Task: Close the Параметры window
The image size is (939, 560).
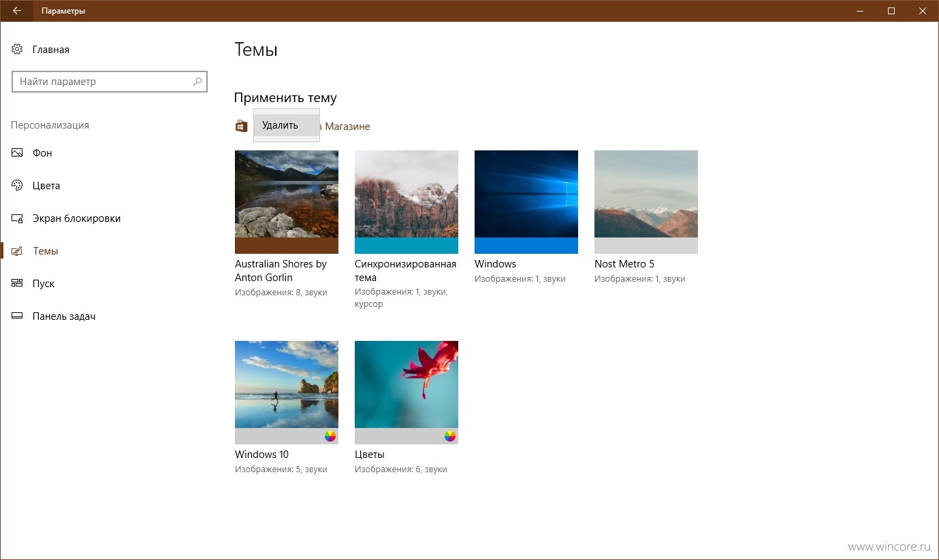Action: (923, 11)
